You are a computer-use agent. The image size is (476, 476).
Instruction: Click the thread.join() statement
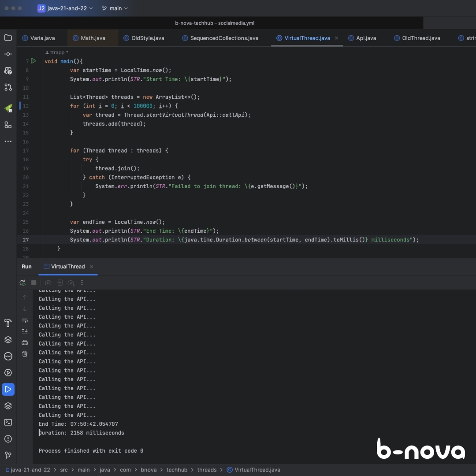(118, 168)
